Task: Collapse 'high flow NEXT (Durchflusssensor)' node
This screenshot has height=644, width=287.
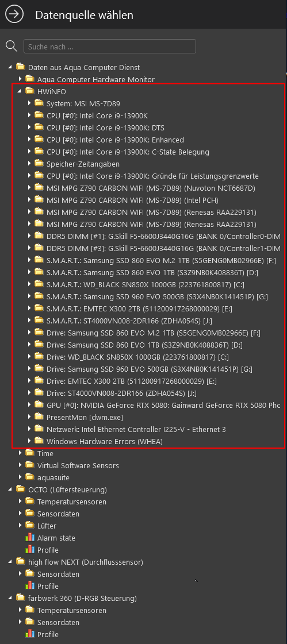Action: [10, 562]
